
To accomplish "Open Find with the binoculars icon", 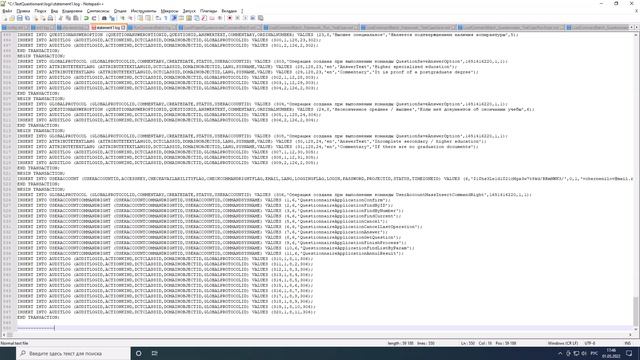I will pyautogui.click(x=104, y=18).
